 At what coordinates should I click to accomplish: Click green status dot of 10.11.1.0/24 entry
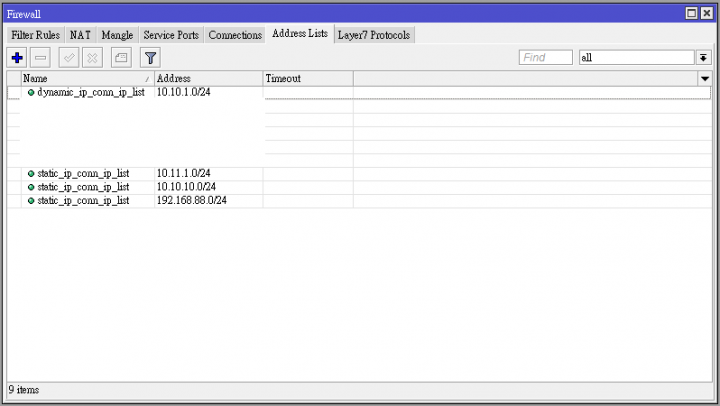pyautogui.click(x=31, y=174)
